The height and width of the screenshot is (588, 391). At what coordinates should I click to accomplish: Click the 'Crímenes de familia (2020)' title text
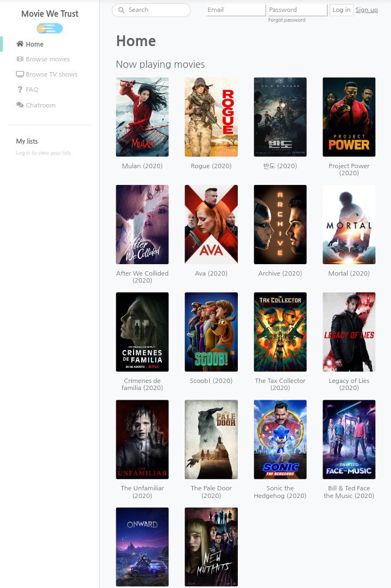[142, 385]
